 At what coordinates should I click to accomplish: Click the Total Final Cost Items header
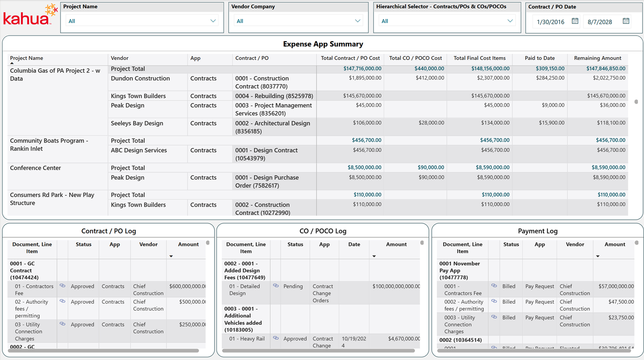pyautogui.click(x=480, y=58)
